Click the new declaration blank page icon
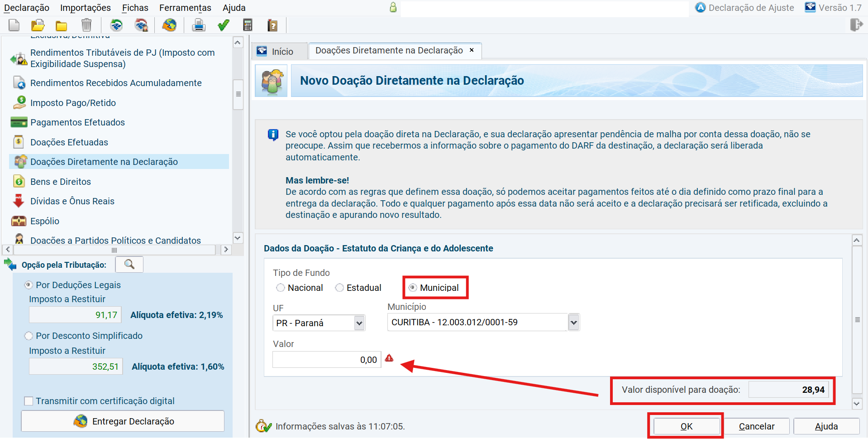868x439 pixels. coord(14,25)
